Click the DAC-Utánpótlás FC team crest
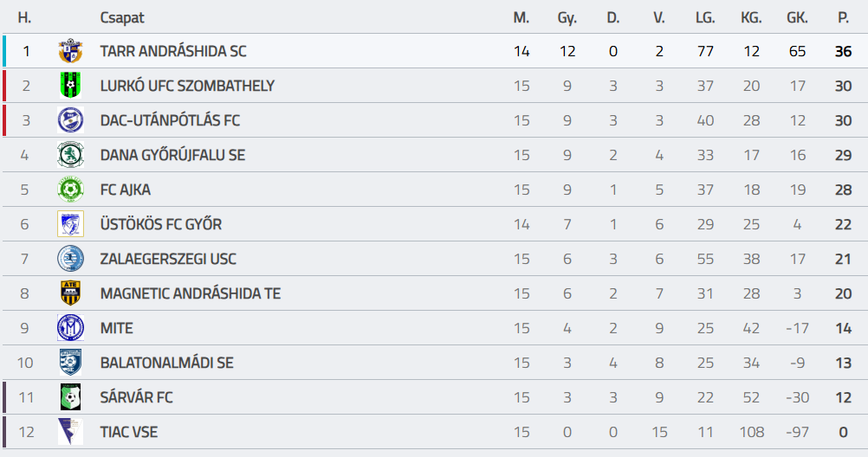Viewport: 868px width, 457px height. tap(70, 120)
